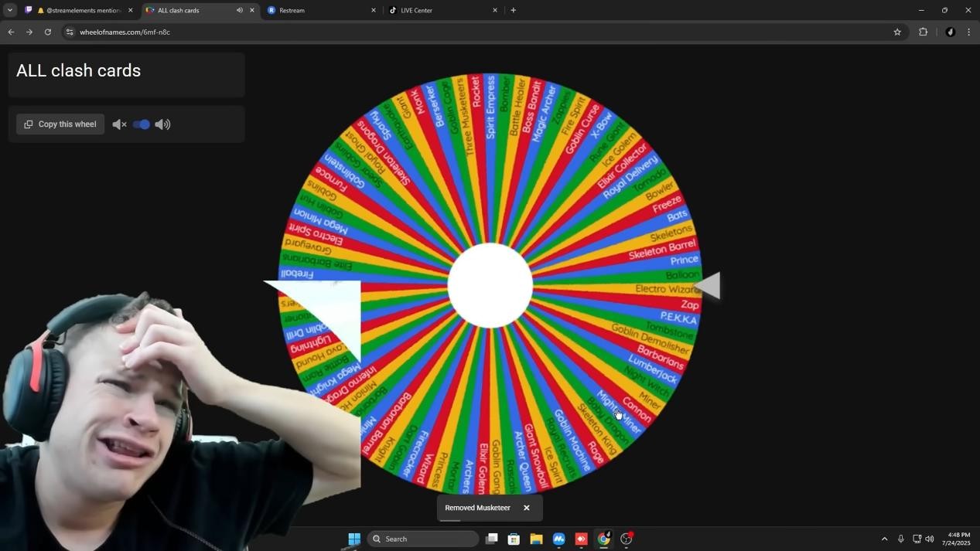This screenshot has width=980, height=551.
Task: Close the LIVE Center tab
Action: click(x=495, y=10)
